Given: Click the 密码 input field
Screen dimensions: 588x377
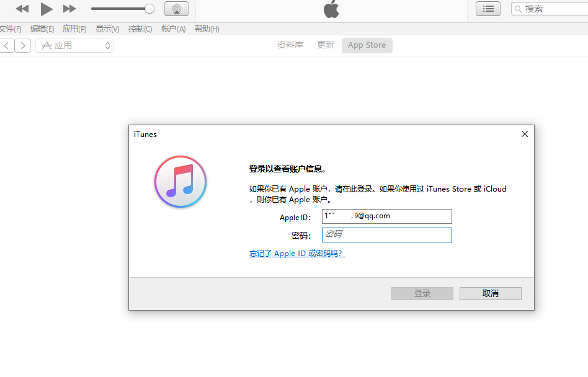Looking at the screenshot, I should [386, 235].
